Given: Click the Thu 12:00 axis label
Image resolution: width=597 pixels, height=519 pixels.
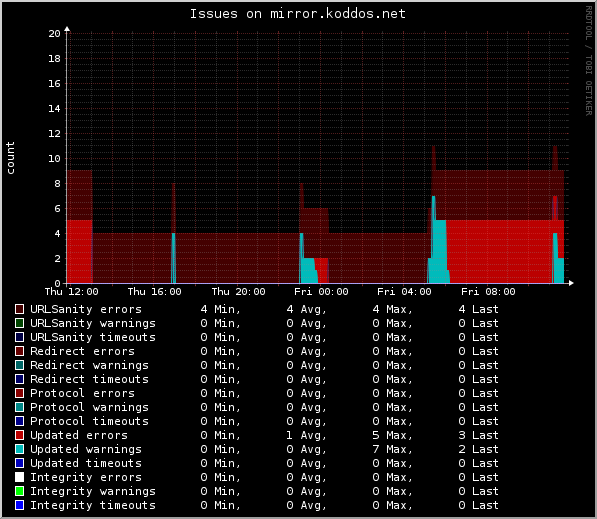Looking at the screenshot, I should (x=71, y=292).
